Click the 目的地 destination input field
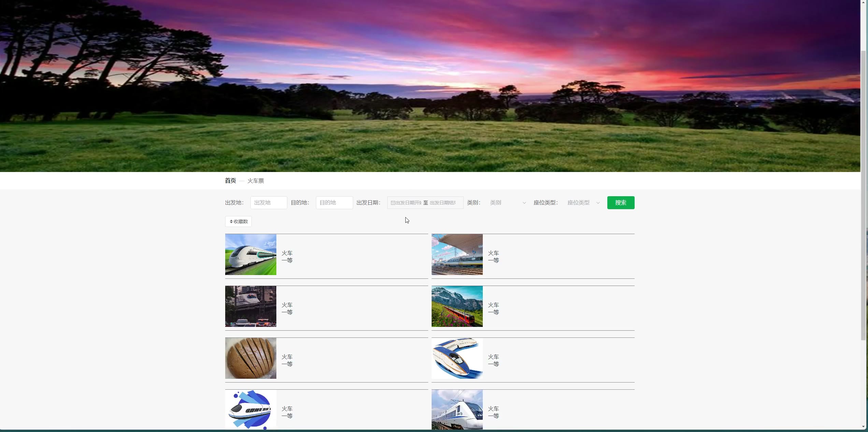 [334, 203]
